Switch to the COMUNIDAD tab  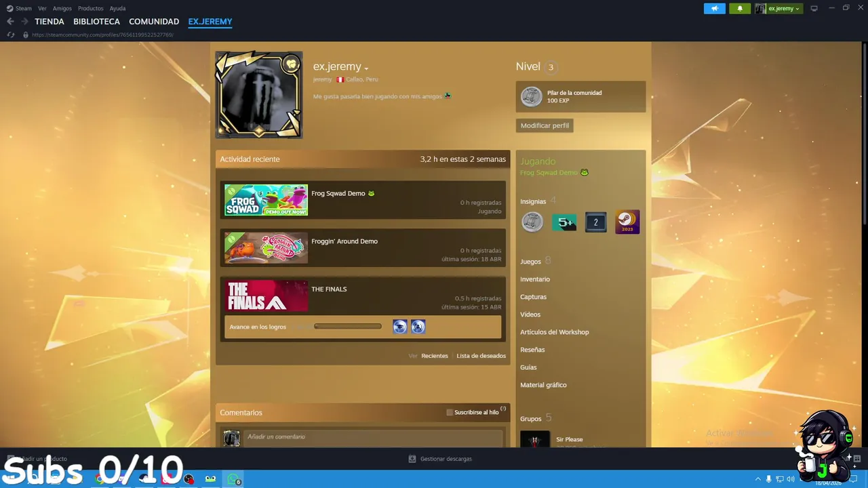tap(154, 22)
